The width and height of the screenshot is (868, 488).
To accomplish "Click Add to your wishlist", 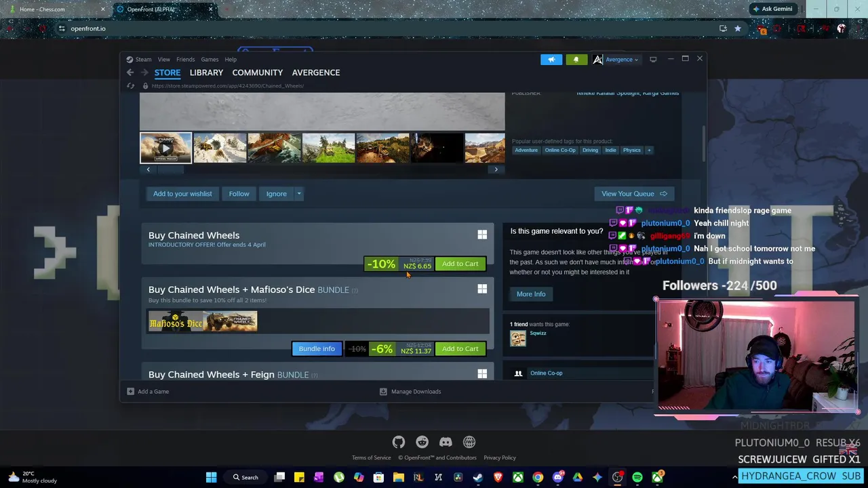I will [182, 194].
